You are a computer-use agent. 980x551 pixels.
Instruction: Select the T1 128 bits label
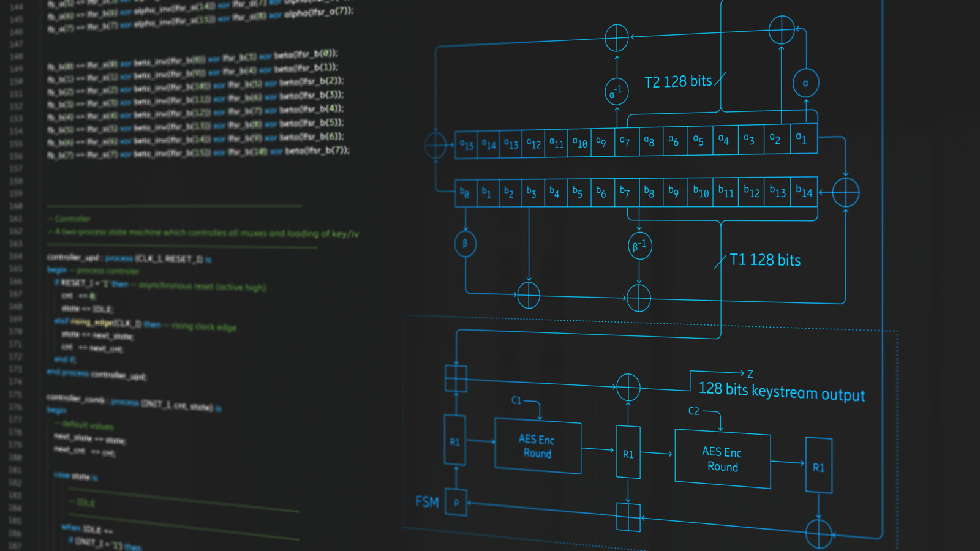click(764, 260)
